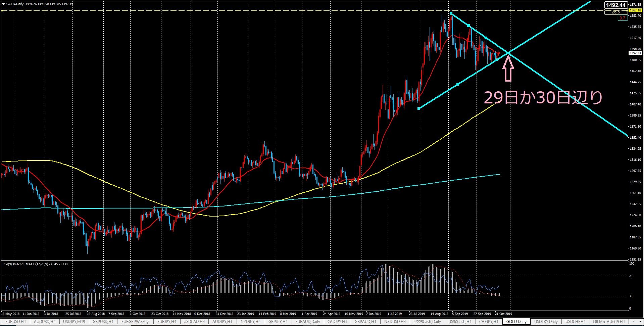Click the 30 level on indicator scale
This screenshot has width=644, height=326.
[631, 296]
